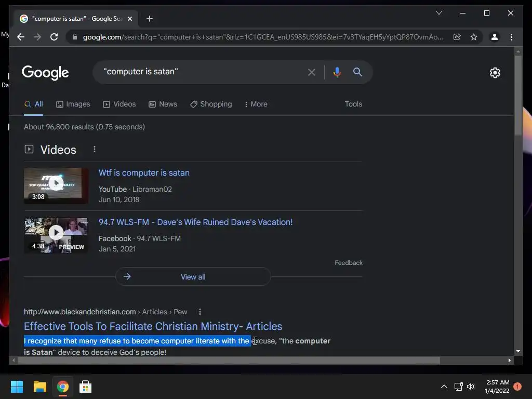532x399 pixels.
Task: Click the horizontal scroll right arrow
Action: pos(509,361)
